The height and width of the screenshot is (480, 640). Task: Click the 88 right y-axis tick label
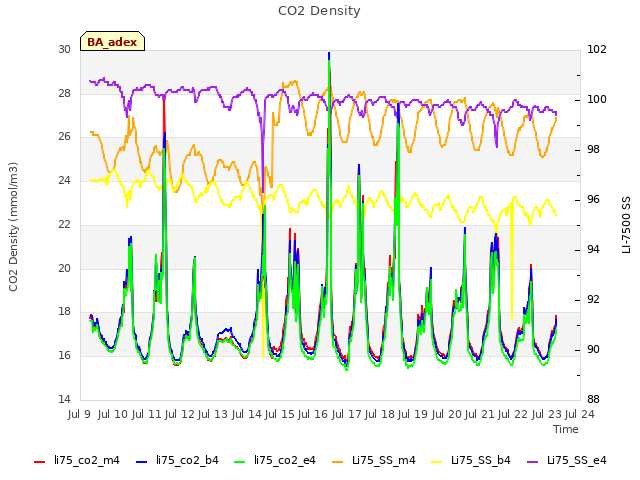(x=593, y=399)
